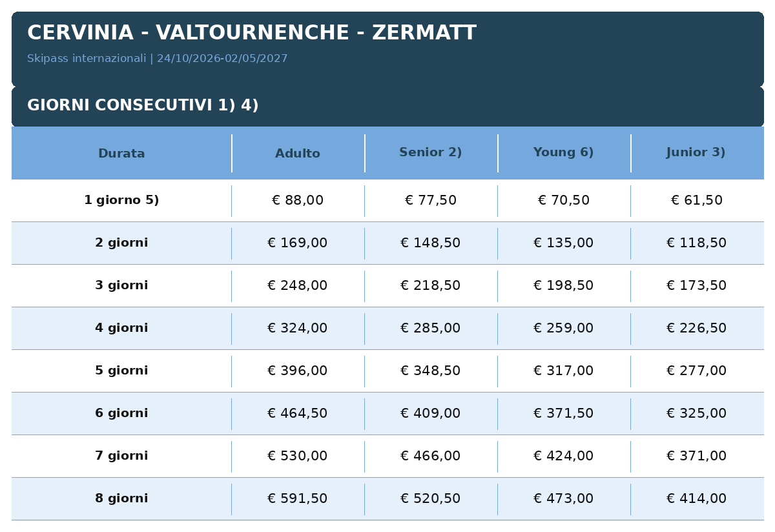Image resolution: width=775 pixels, height=532 pixels.
Task: Click the Young 6) column header
Action: (564, 152)
